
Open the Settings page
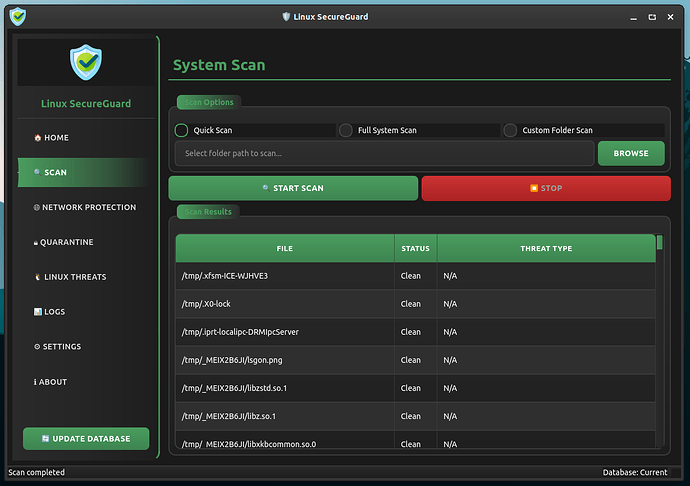coord(58,347)
